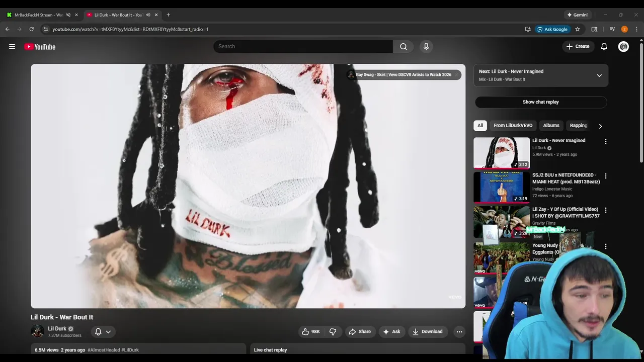This screenshot has width=644, height=362.
Task: Go to the YouTube home logo
Action: pyautogui.click(x=40, y=47)
